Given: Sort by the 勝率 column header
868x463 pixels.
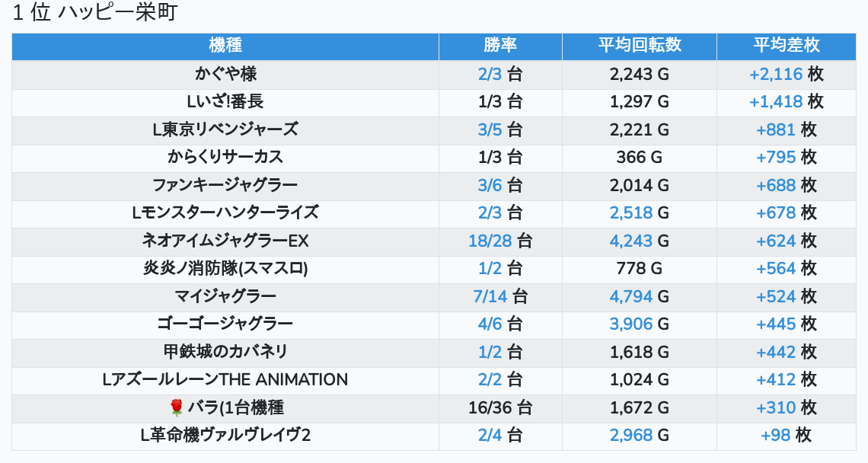Looking at the screenshot, I should [500, 45].
